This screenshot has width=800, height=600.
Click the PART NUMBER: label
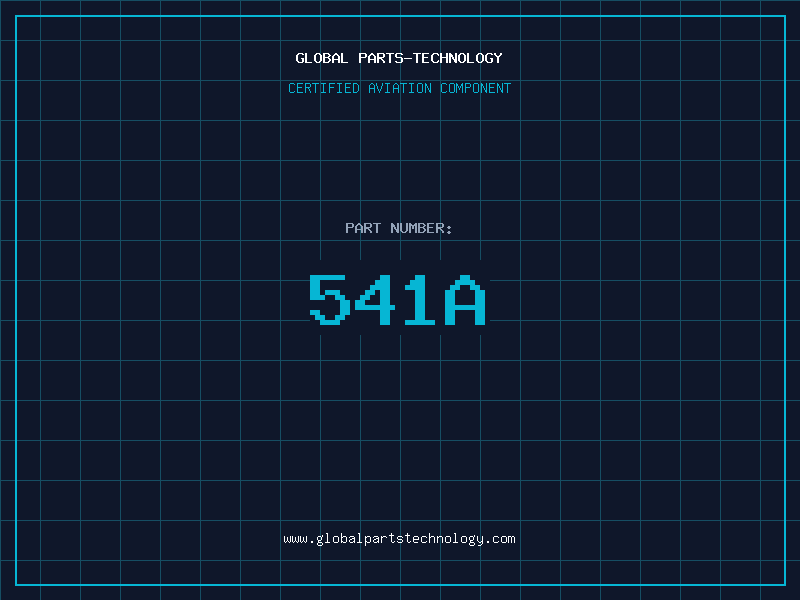click(398, 228)
